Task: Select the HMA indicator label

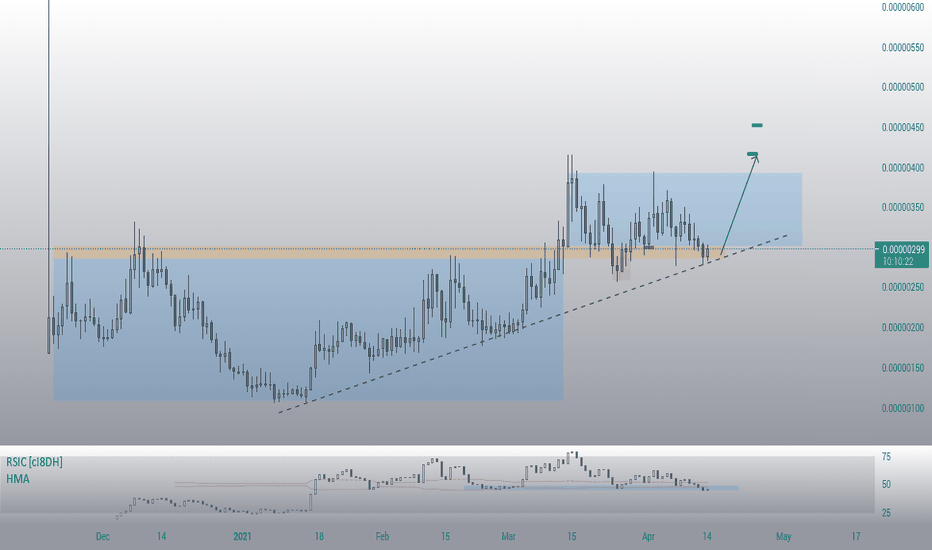Action: [18, 479]
